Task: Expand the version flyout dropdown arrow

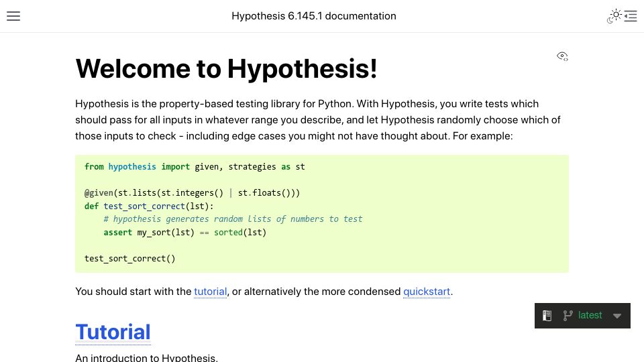Action: tap(617, 316)
